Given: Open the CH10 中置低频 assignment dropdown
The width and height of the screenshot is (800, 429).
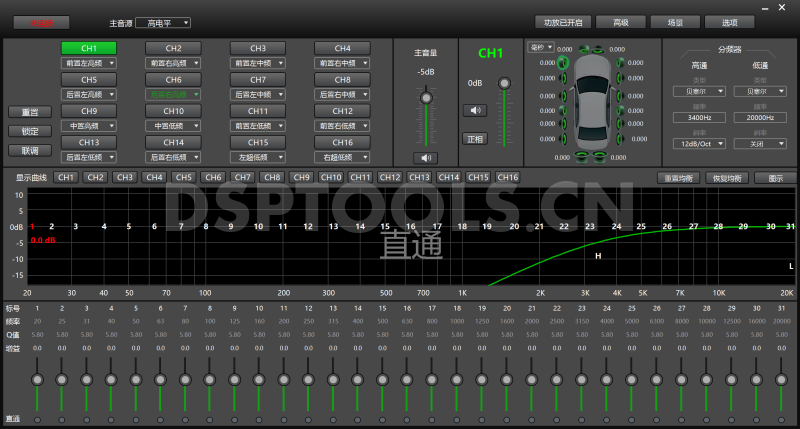Looking at the screenshot, I should pyautogui.click(x=173, y=126).
